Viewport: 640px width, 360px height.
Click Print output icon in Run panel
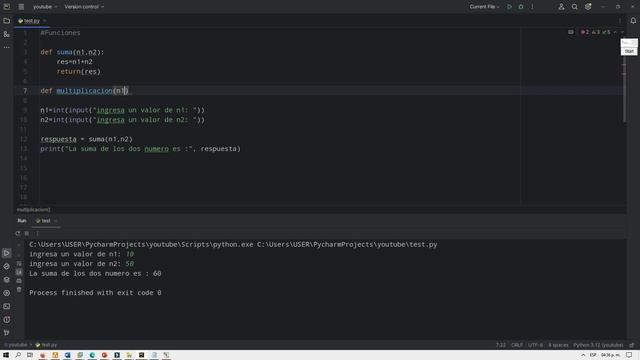click(x=19, y=281)
